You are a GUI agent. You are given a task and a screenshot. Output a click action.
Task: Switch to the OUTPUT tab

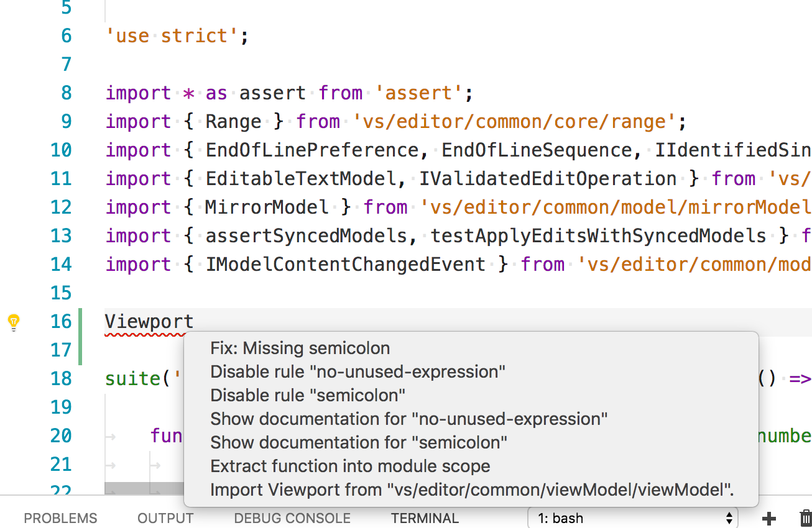click(x=165, y=517)
